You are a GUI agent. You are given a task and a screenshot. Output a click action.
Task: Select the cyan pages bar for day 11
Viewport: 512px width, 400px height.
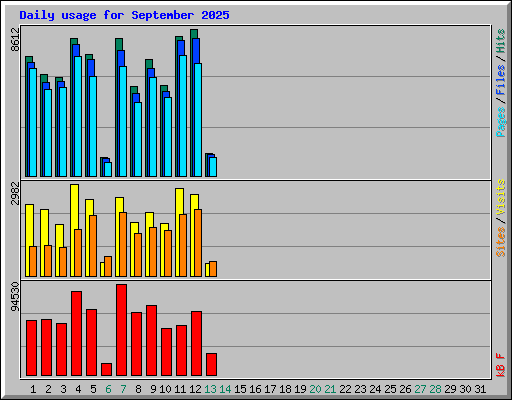(183, 116)
